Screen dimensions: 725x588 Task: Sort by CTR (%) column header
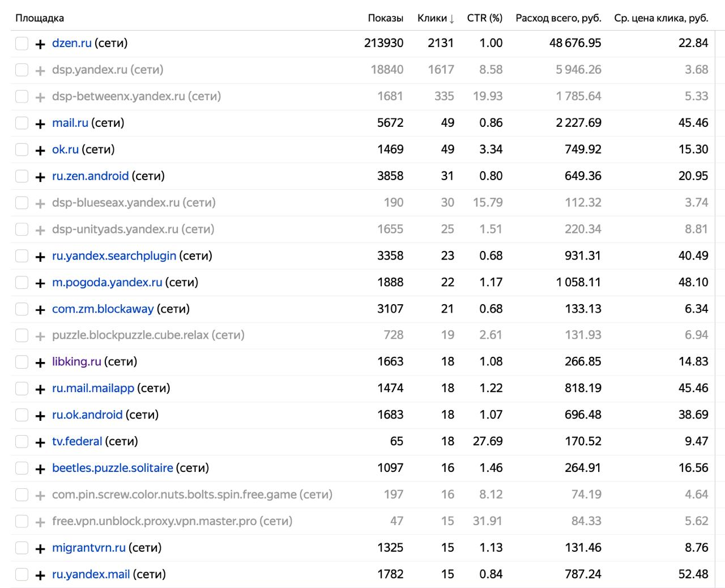[484, 18]
